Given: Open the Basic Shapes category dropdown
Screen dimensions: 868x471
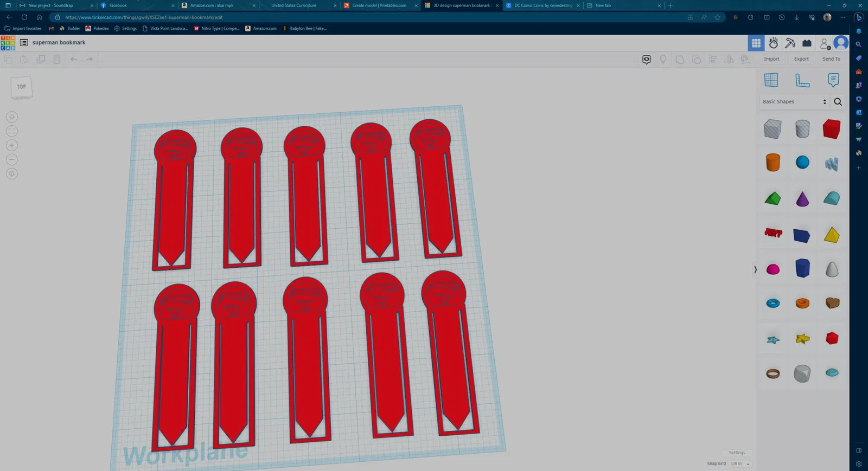Looking at the screenshot, I should (794, 102).
